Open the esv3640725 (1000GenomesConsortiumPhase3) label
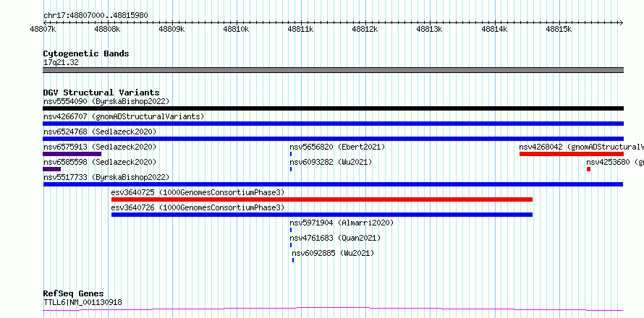This screenshot has height=318, width=644. [198, 192]
